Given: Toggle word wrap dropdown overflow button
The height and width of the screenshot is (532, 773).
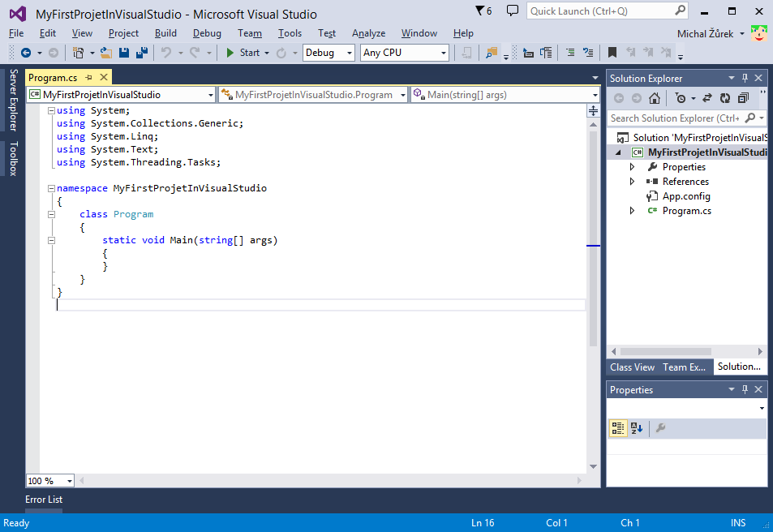Looking at the screenshot, I should [x=681, y=58].
